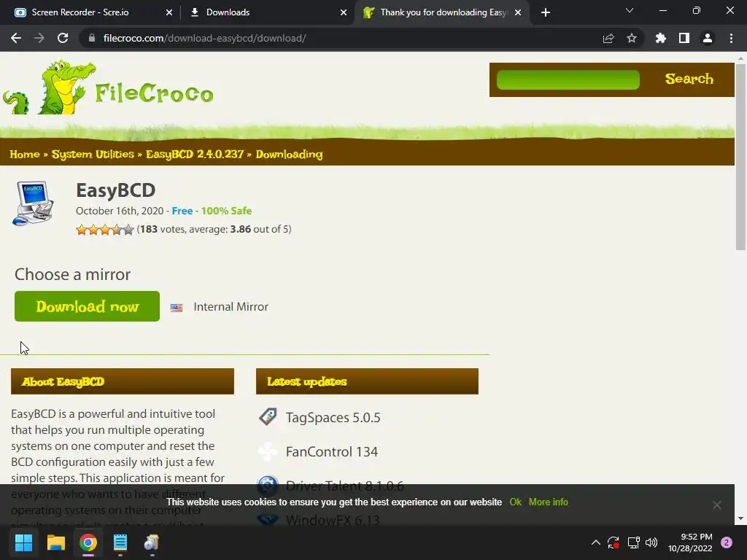Open the installer icon in taskbar
Viewport: 747px width, 560px height.
pos(152,542)
